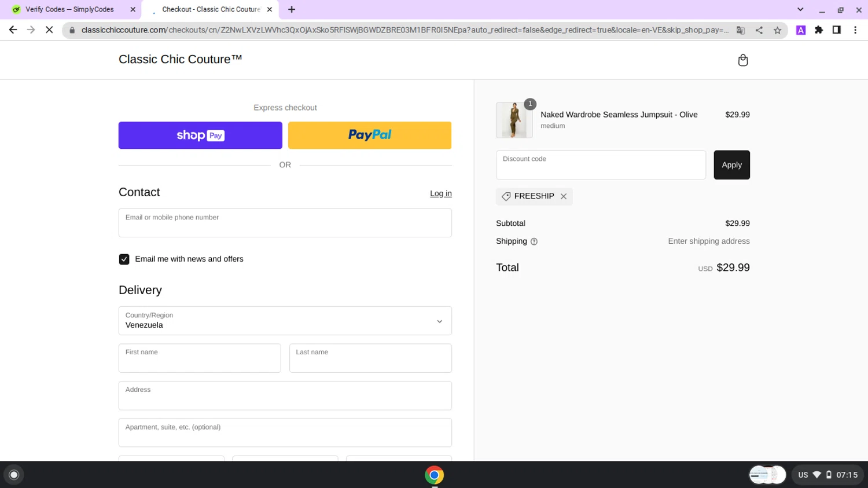Viewport: 868px width, 488px height.
Task: Click the Apartment, suite field
Action: click(285, 432)
